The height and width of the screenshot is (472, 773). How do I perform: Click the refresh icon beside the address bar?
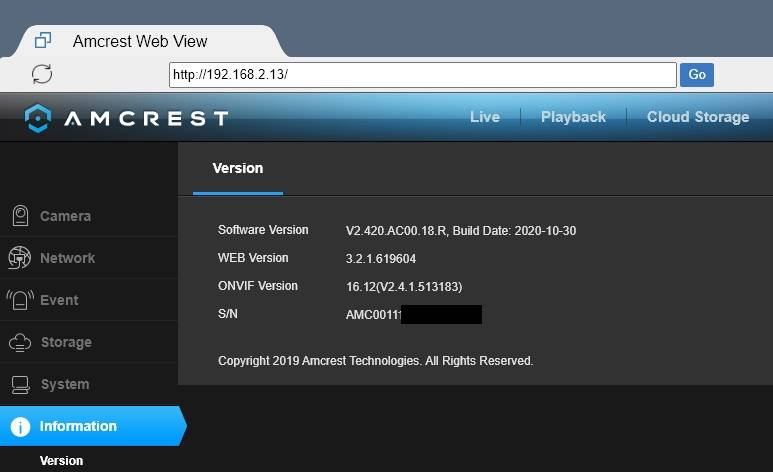42,74
